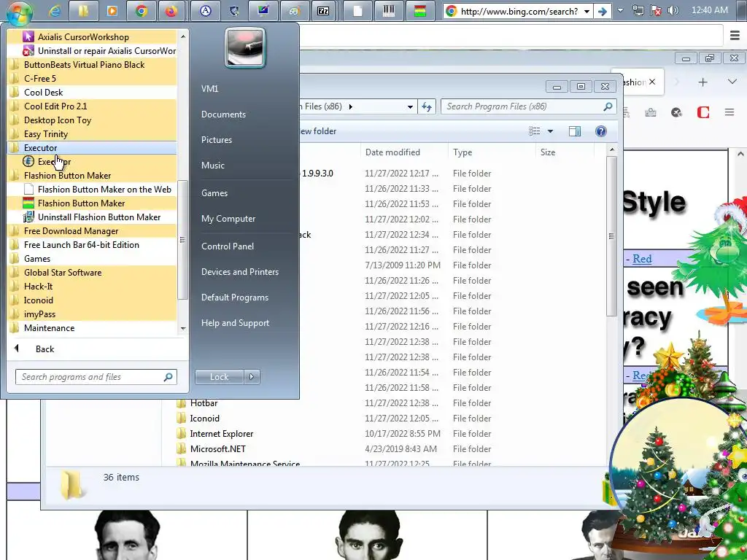Expand Free Download Manager folder
This screenshot has width=747, height=560.
(92, 231)
